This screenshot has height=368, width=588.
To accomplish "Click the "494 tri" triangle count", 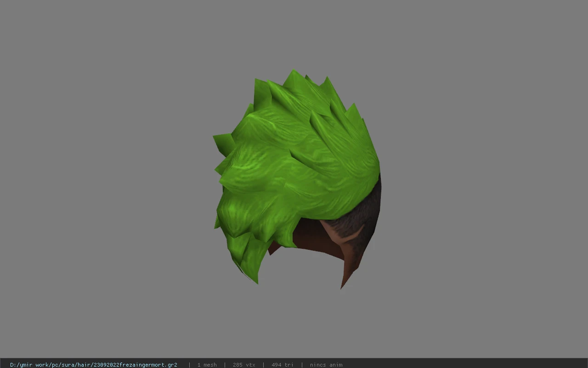I will [282, 365].
